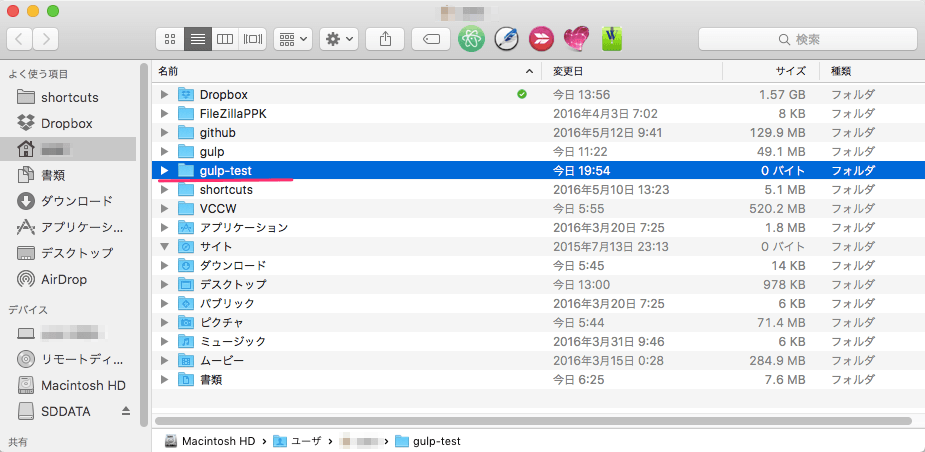Click the sidebar vertical scrollbar

click(144, 245)
